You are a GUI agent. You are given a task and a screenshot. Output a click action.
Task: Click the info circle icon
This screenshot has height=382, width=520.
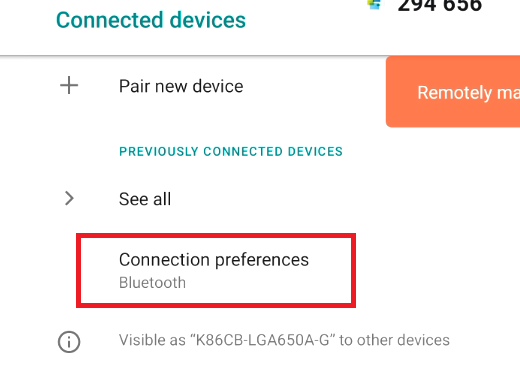(69, 342)
